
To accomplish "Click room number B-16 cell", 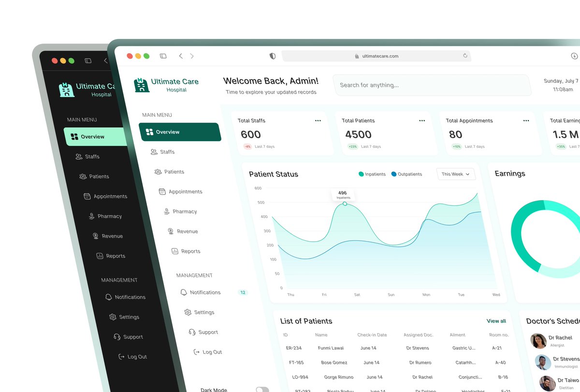I will (x=503, y=377).
